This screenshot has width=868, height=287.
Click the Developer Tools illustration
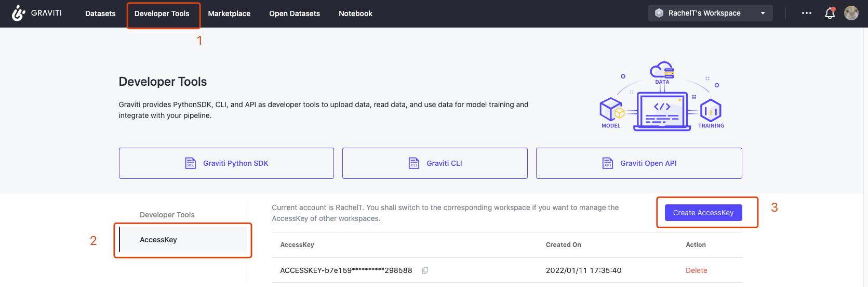click(662, 96)
